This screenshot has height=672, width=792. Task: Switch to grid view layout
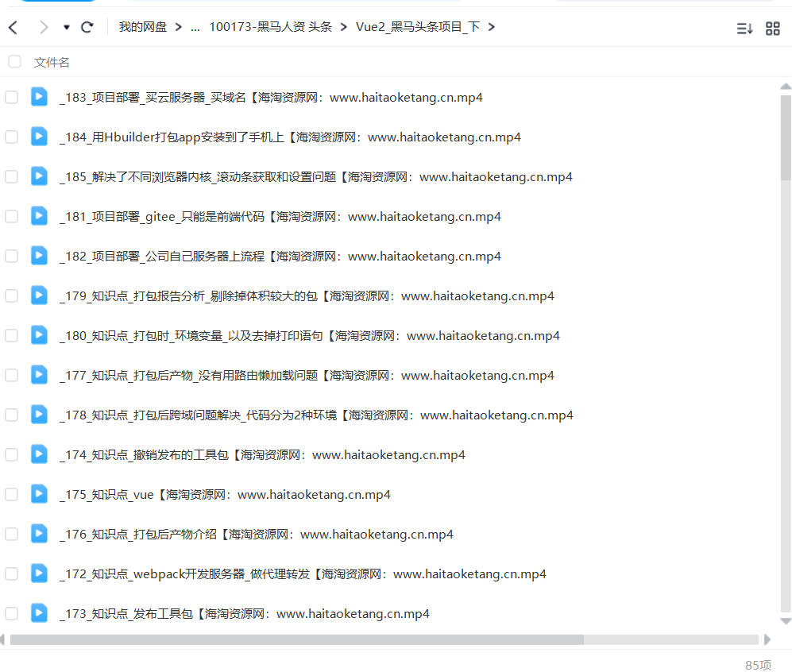(773, 29)
